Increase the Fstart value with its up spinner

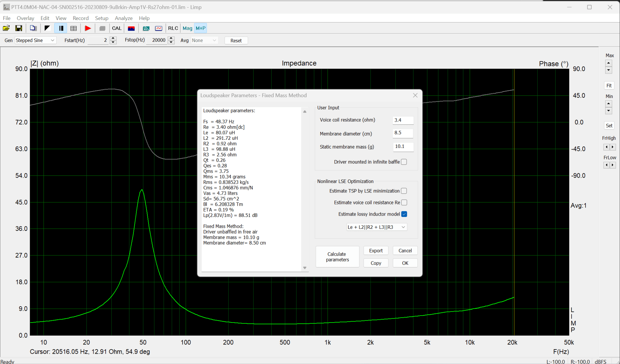point(113,38)
